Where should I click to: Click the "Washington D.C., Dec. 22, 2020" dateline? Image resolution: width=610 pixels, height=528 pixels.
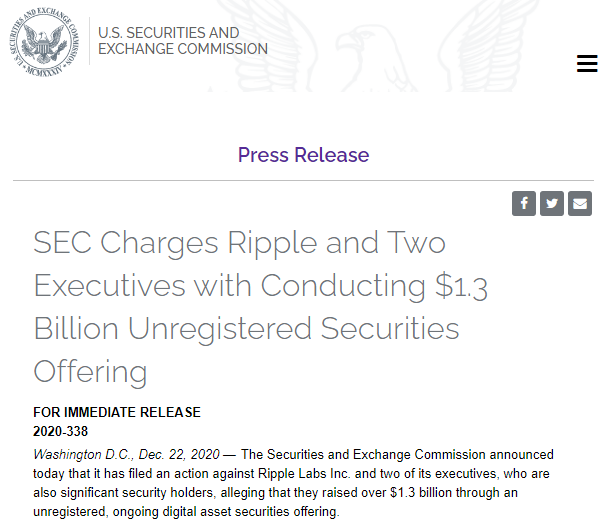(126, 455)
